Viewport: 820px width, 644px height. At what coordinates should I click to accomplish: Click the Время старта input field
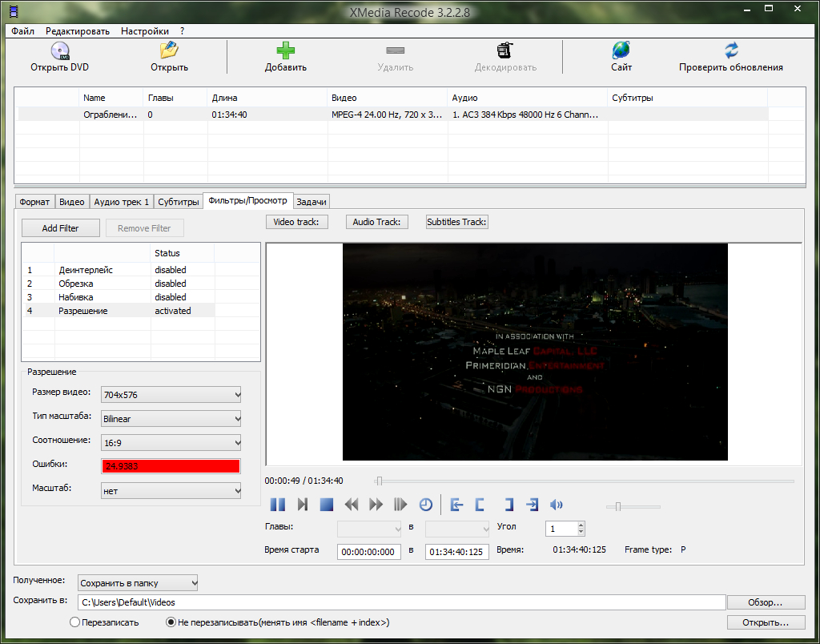[x=369, y=551]
